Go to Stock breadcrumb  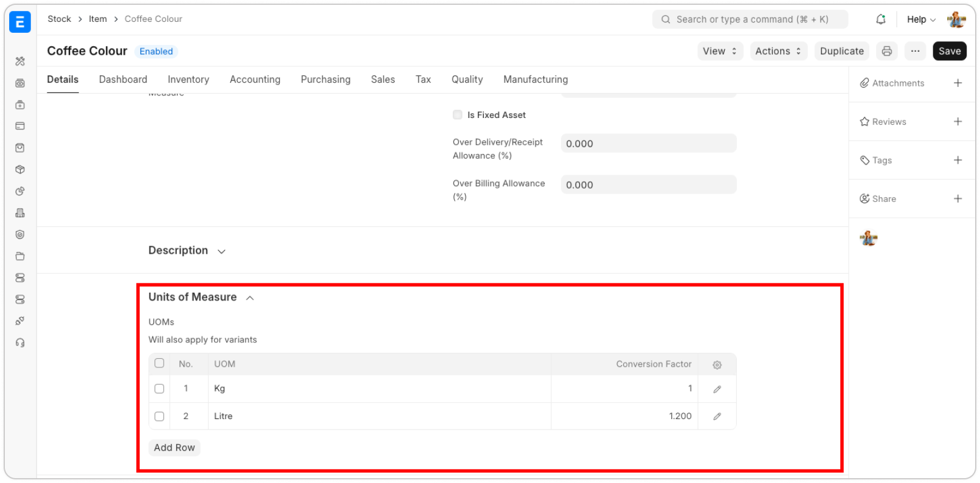60,19
